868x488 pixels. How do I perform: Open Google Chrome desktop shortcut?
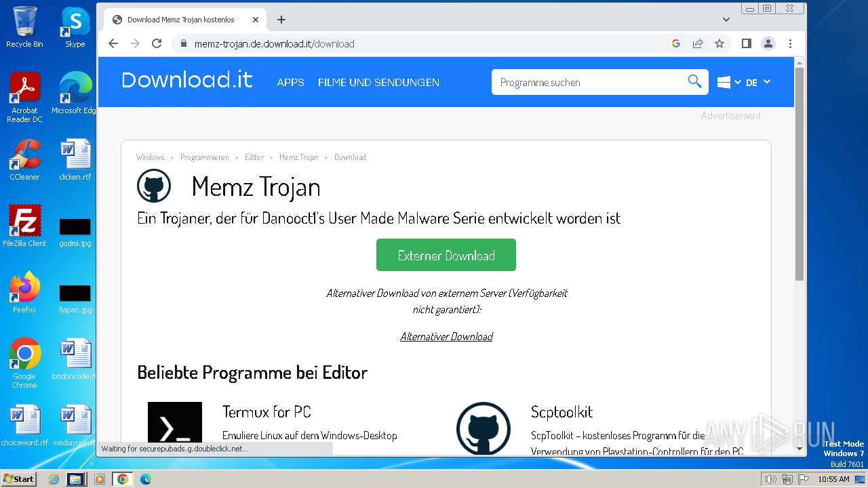[24, 363]
